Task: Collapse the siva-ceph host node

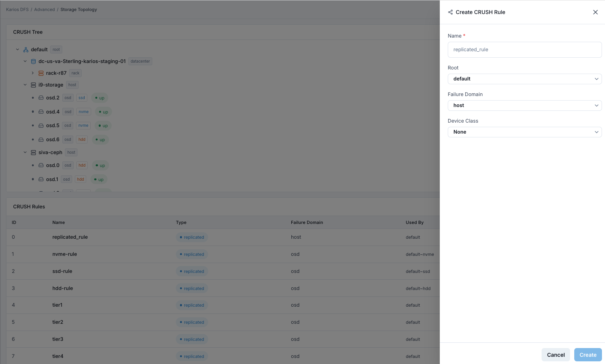Action: coord(25,153)
